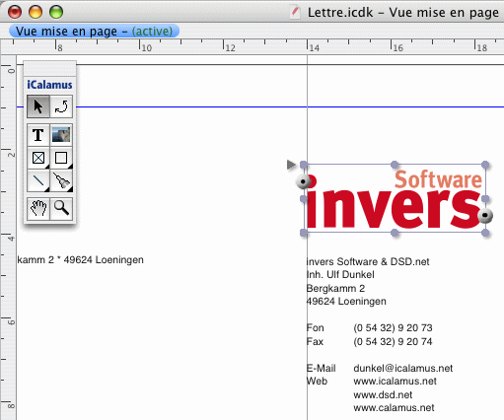
Task: Activate the hand pan tool
Action: coord(38,208)
